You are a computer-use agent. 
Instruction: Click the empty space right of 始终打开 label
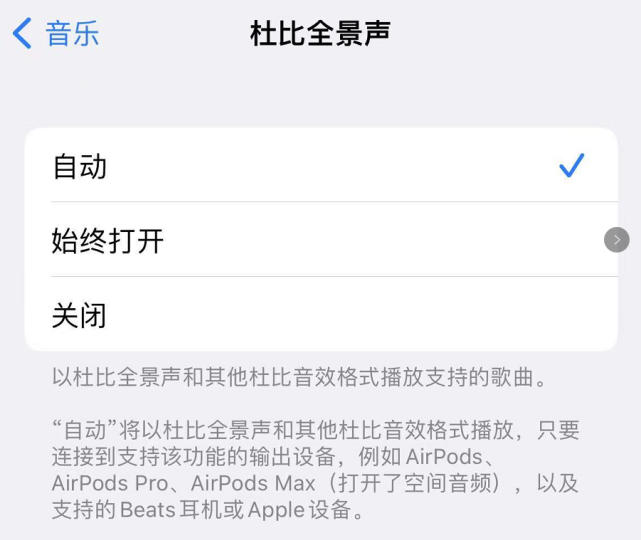pos(382,240)
